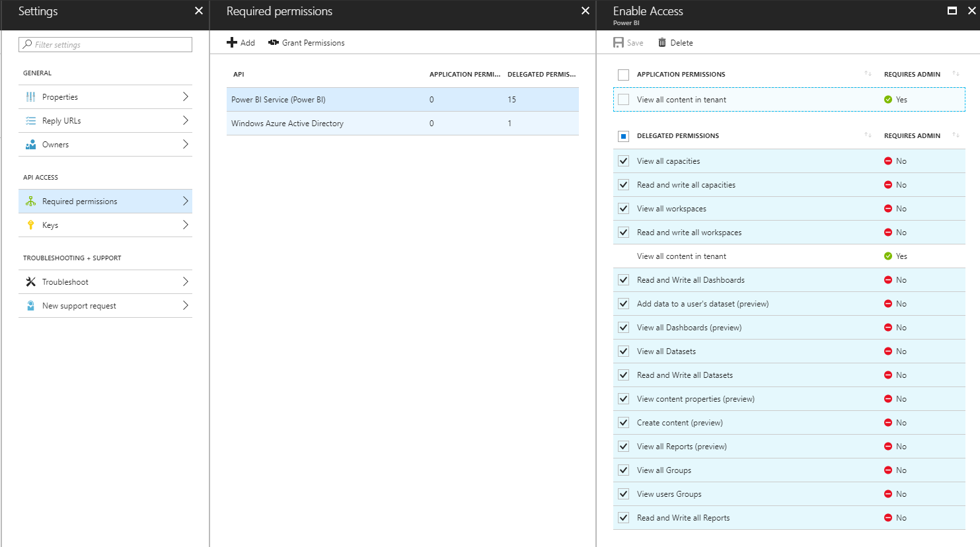Click green Yes status icon for application permission

pyautogui.click(x=888, y=100)
